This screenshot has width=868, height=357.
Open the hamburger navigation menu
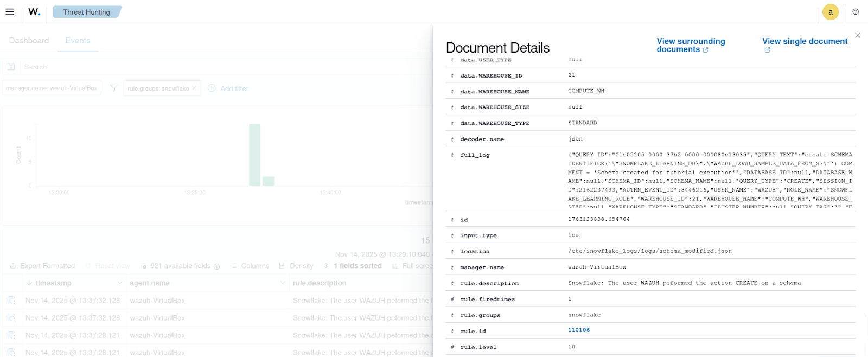pyautogui.click(x=10, y=12)
